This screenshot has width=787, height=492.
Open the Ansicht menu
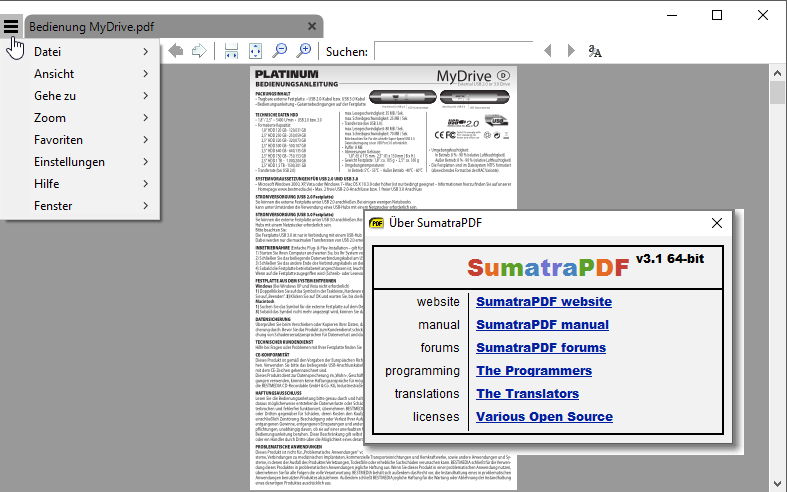coord(80,74)
